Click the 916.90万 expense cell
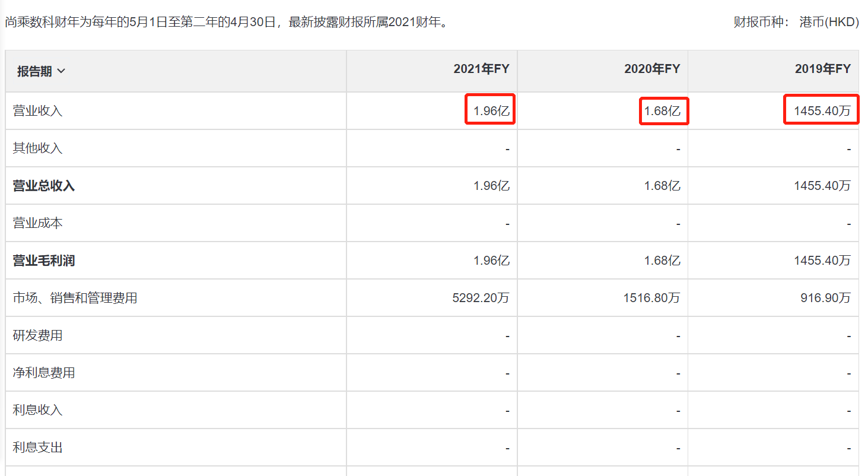 (x=825, y=298)
